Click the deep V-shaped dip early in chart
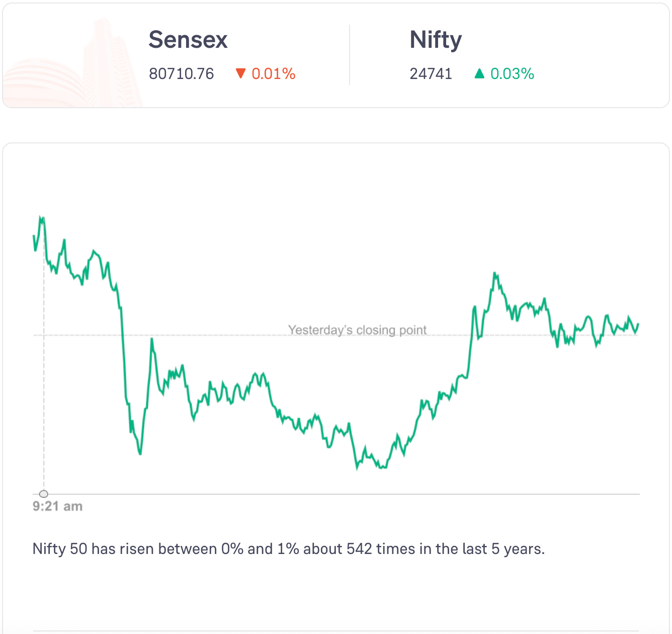Screen dimensions: 672x634 tap(140, 453)
